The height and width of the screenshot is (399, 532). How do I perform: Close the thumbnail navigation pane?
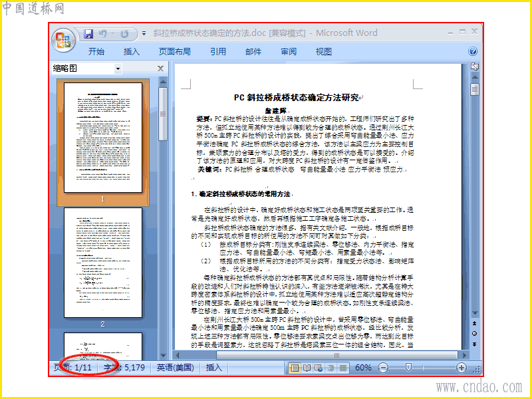tap(160, 68)
